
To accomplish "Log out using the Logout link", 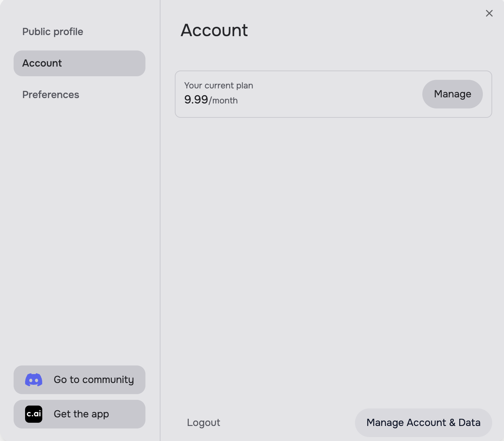I will coord(203,423).
